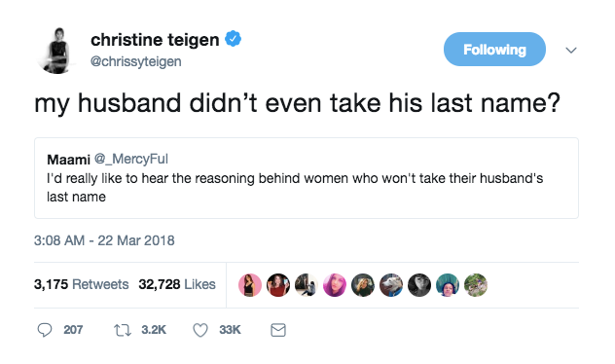This screenshot has height=364, width=615.
Task: Open the black-and-white liker avatar
Action: point(419,285)
